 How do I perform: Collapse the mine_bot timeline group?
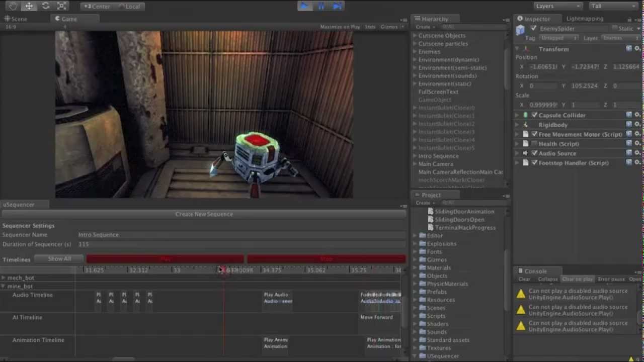tap(4, 286)
